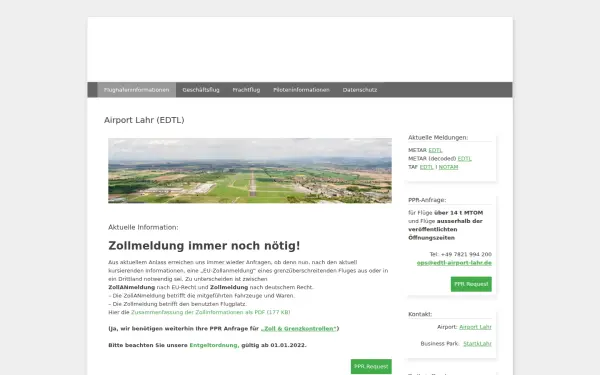Click the Airport Lahr (EDTL) heading
This screenshot has height=375, width=600.
tap(144, 120)
